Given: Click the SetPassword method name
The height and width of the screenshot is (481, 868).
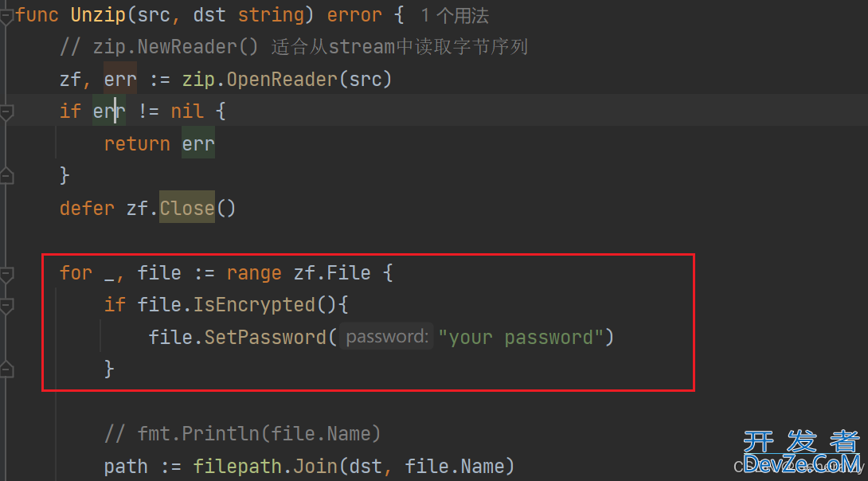Looking at the screenshot, I should [265, 337].
